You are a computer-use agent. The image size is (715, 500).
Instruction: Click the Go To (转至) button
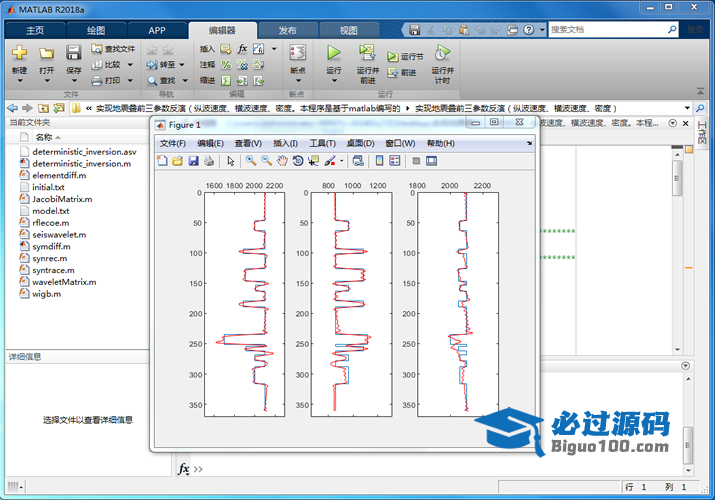click(x=161, y=65)
